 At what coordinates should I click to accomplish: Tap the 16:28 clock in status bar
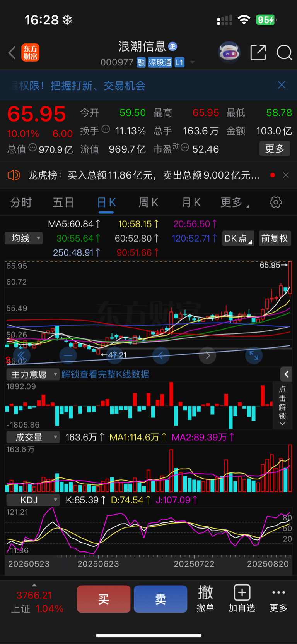[x=42, y=20]
